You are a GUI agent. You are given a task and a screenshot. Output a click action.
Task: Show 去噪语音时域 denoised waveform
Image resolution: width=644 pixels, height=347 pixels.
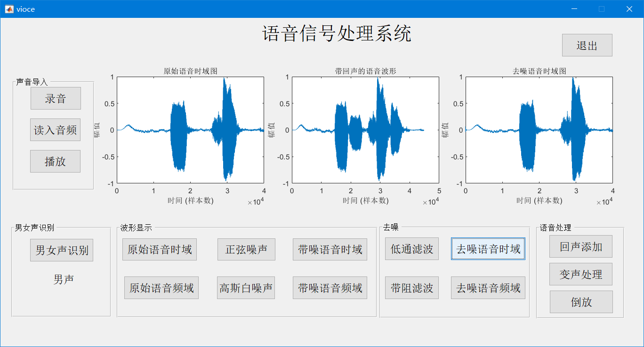(488, 249)
